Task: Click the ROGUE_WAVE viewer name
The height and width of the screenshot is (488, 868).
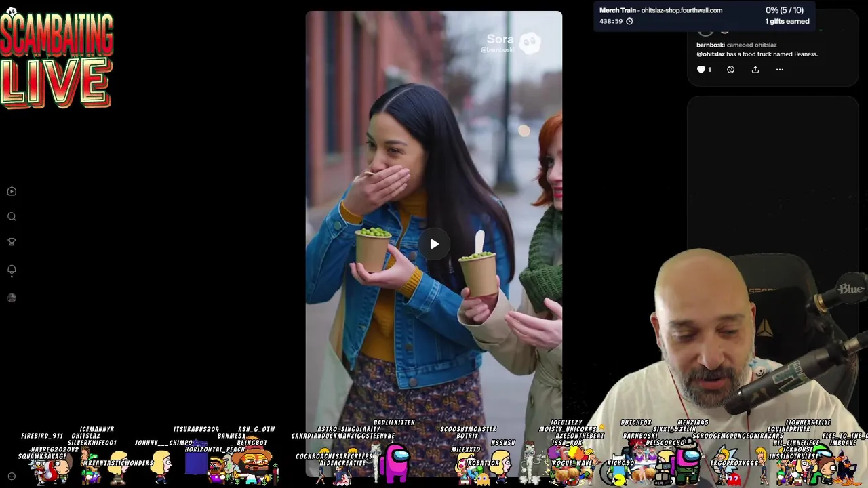Action: [x=572, y=463]
